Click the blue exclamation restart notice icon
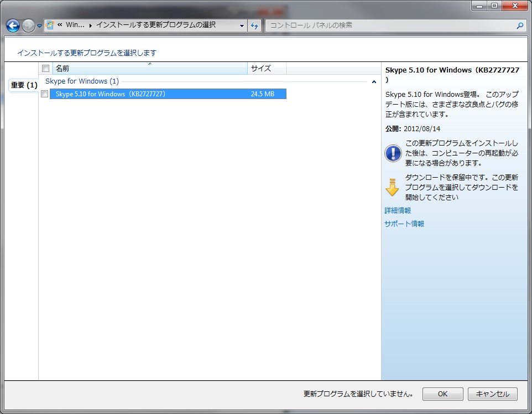Image resolution: width=532 pixels, height=414 pixels. click(x=393, y=153)
